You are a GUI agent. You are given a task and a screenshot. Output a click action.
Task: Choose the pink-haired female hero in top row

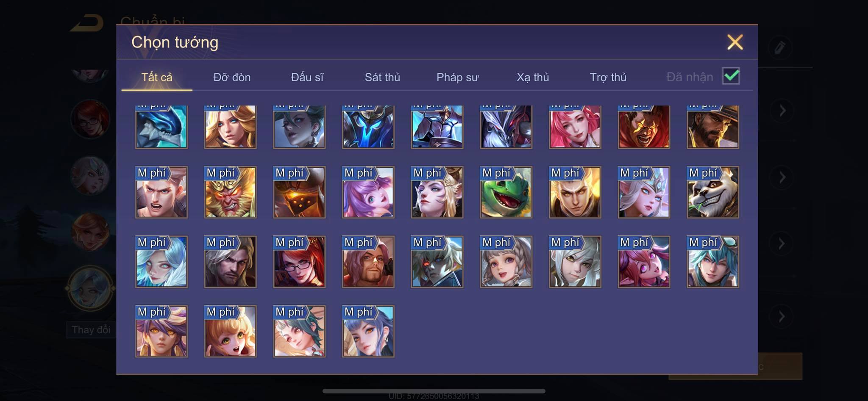(x=575, y=127)
